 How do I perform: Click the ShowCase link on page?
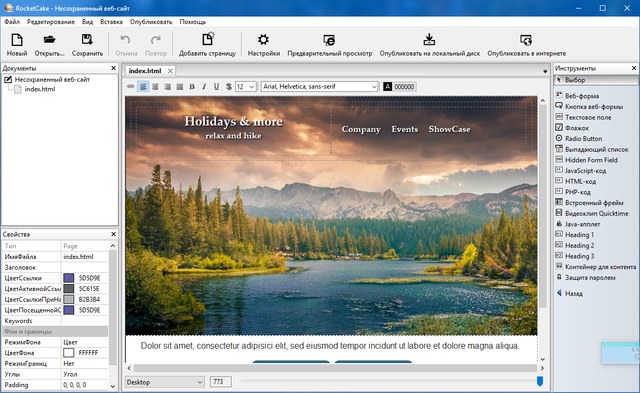[x=449, y=129]
